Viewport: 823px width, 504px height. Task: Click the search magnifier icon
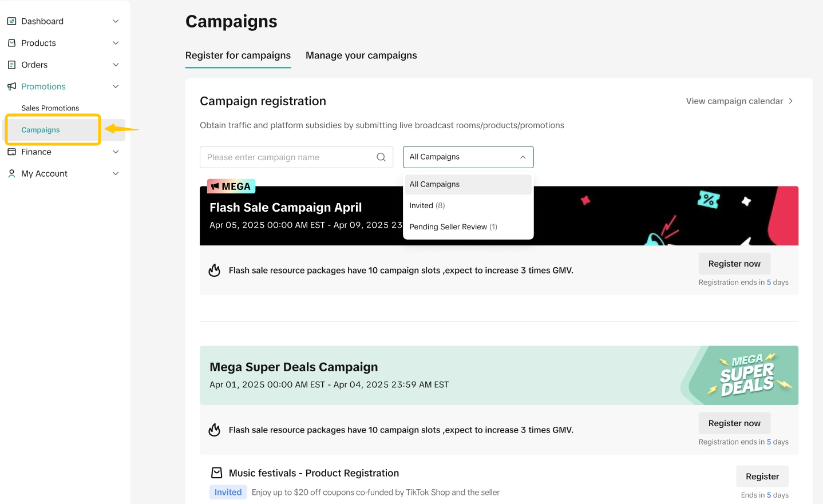click(381, 157)
